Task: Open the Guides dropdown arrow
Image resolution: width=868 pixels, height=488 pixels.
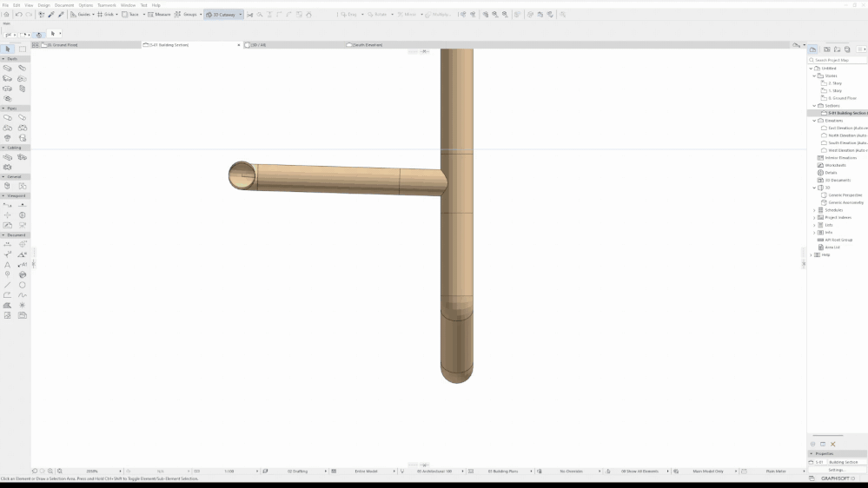Action: 93,15
